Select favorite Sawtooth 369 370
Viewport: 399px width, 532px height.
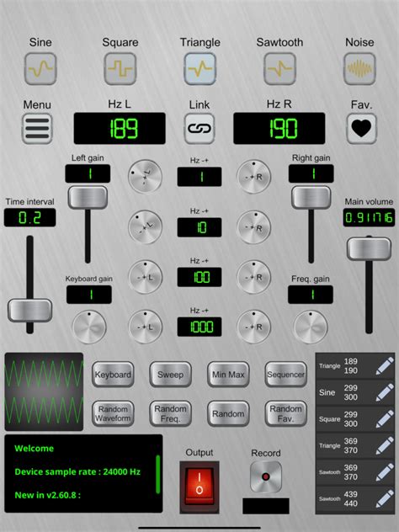[x=355, y=472]
